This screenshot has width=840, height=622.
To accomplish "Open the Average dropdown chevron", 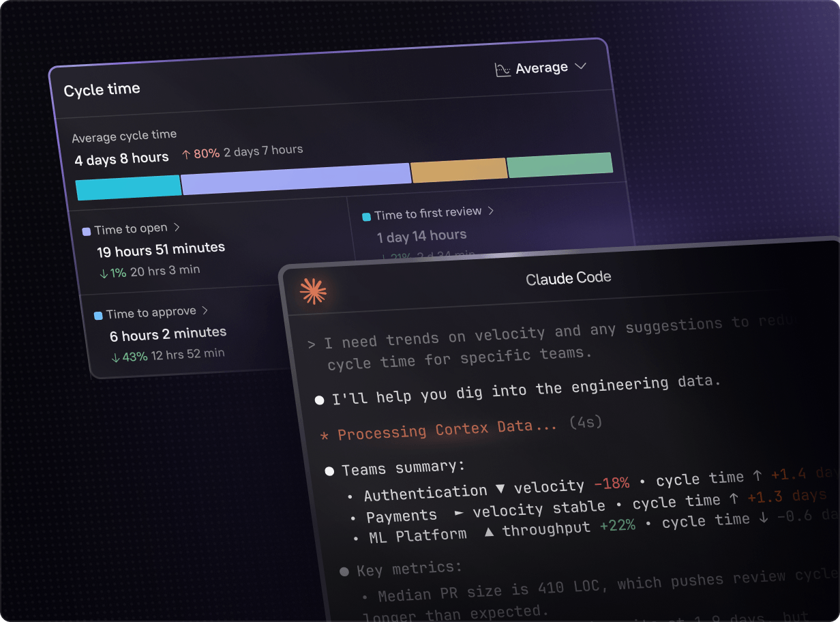I will [x=580, y=67].
